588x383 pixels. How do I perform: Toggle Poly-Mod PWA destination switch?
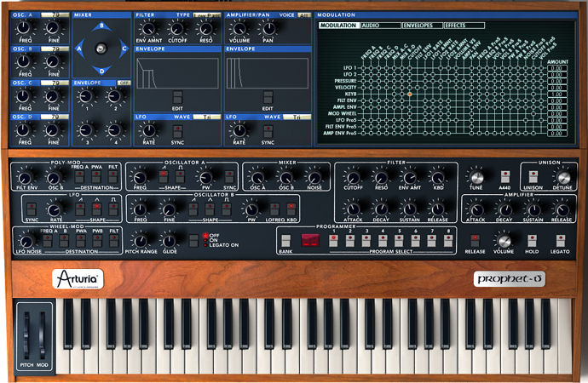96,177
